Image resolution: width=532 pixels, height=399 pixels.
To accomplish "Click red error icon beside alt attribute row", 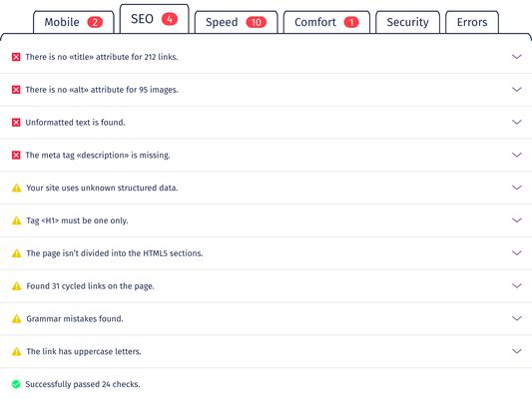I will [x=16, y=90].
